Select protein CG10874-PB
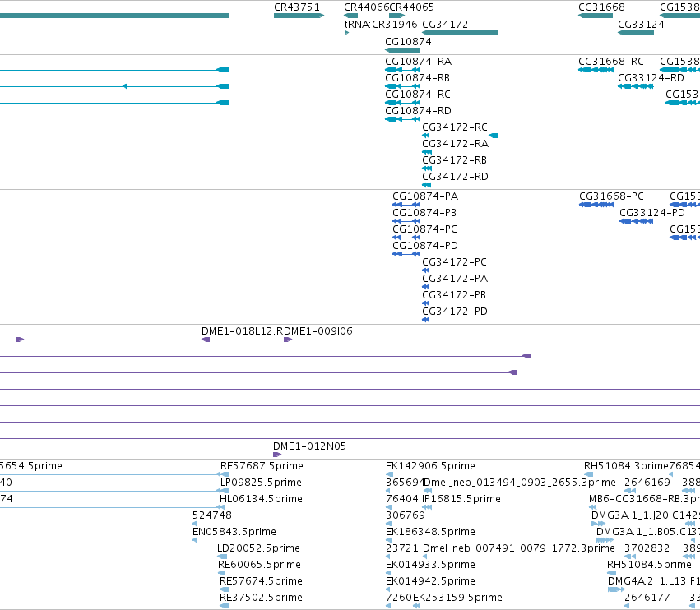The image size is (700, 610). pos(406,221)
